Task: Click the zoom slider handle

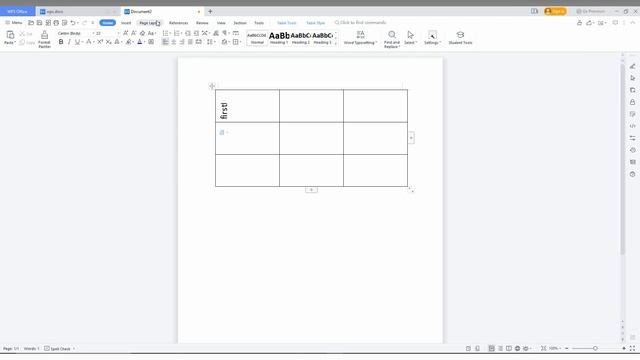Action: point(595,348)
